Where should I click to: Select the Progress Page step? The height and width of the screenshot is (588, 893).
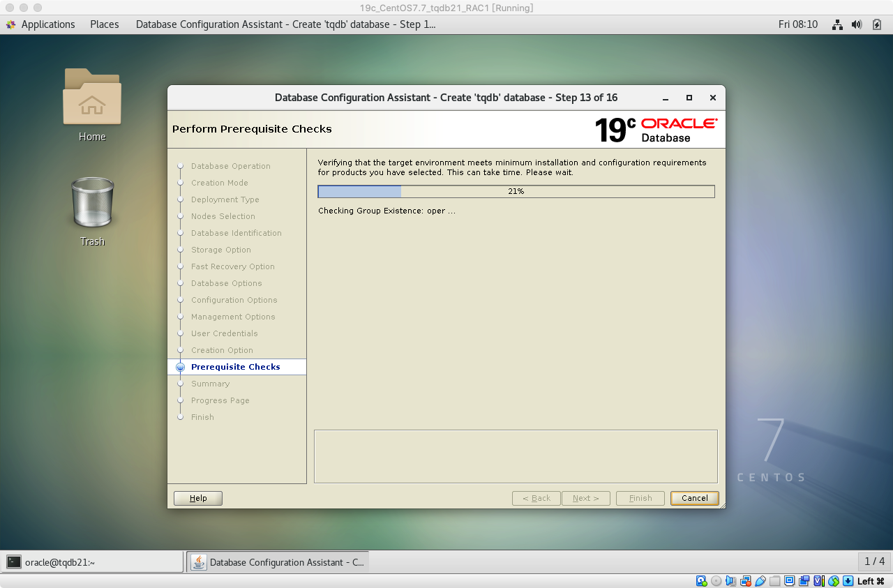click(220, 400)
